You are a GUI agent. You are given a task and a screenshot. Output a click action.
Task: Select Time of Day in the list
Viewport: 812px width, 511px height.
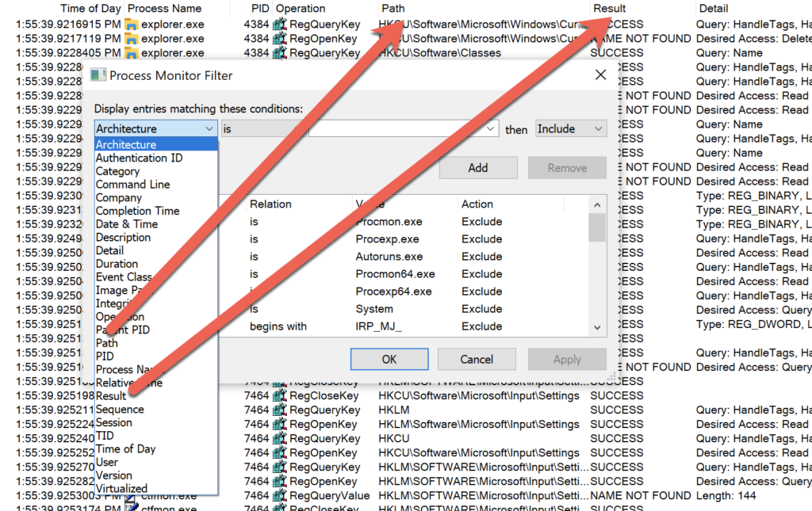point(126,449)
